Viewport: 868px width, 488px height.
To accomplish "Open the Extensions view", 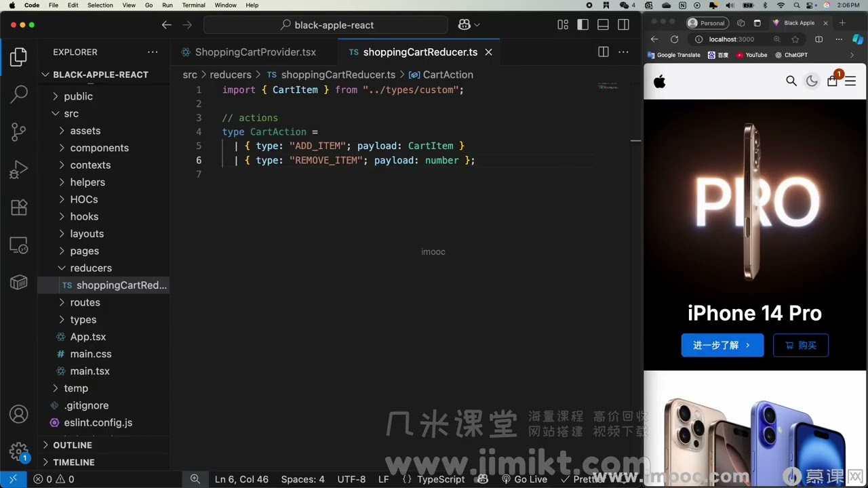I will point(19,207).
